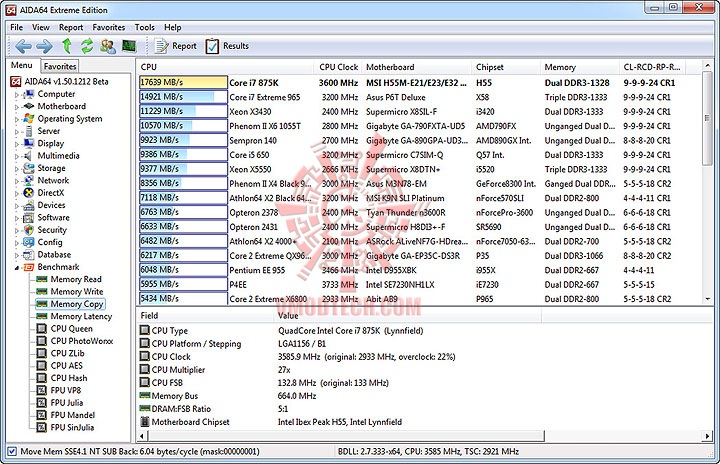
Task: Expand the Network tree node arrow
Action: click(x=17, y=181)
